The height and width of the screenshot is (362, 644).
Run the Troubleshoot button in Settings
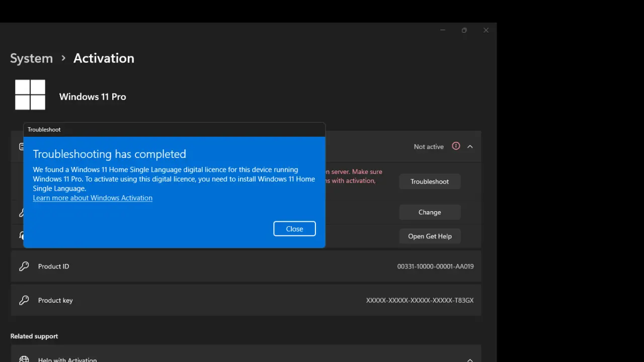tap(430, 182)
